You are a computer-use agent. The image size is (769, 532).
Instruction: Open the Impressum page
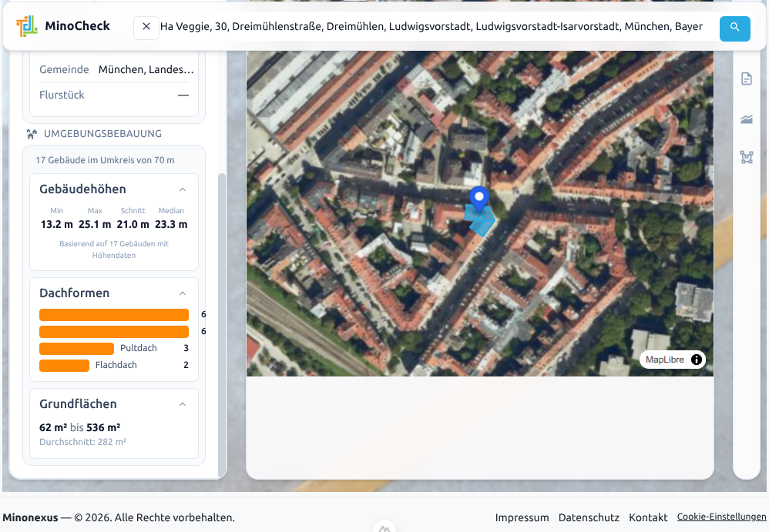tap(522, 517)
